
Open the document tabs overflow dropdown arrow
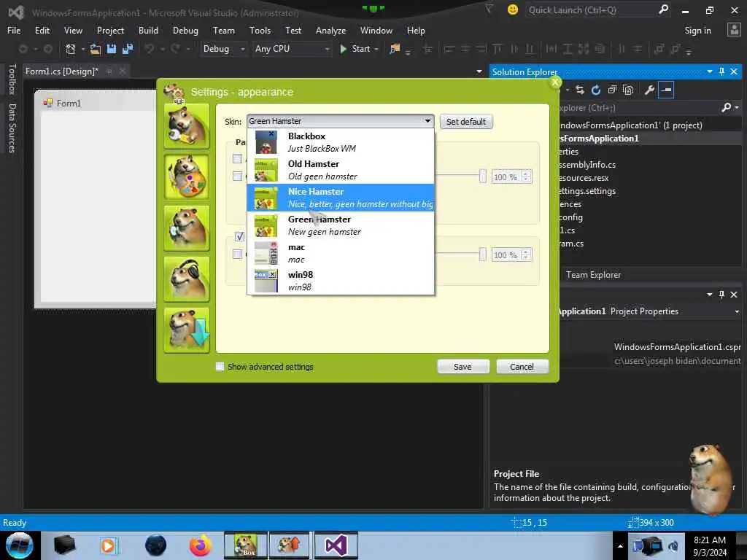pyautogui.click(x=479, y=71)
